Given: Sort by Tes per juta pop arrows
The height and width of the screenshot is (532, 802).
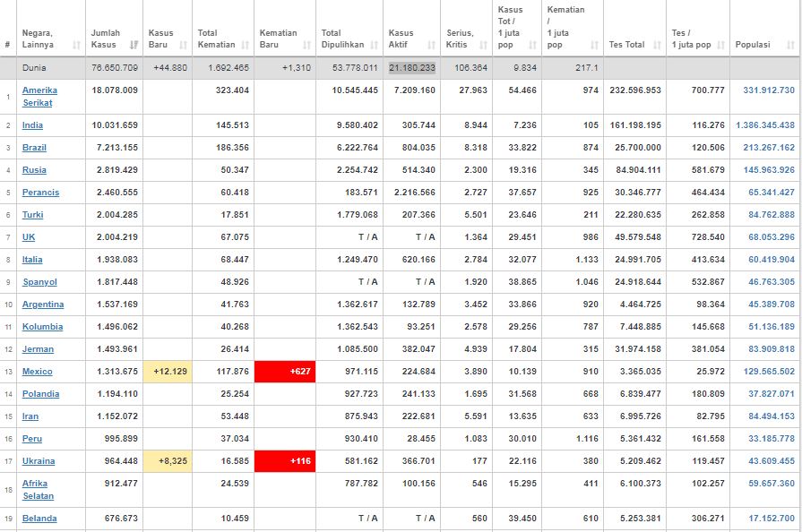Looking at the screenshot, I should coord(720,45).
